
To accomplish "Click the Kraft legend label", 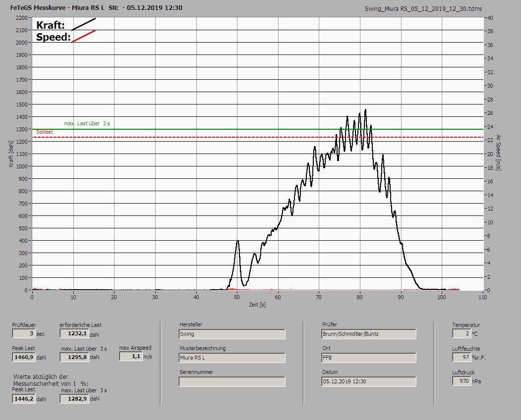I will click(50, 25).
